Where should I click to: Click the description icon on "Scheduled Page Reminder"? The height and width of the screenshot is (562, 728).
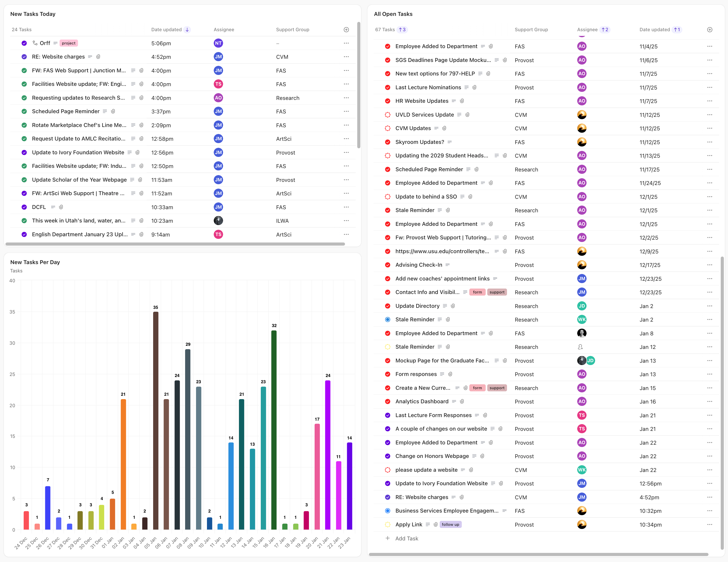(x=105, y=111)
